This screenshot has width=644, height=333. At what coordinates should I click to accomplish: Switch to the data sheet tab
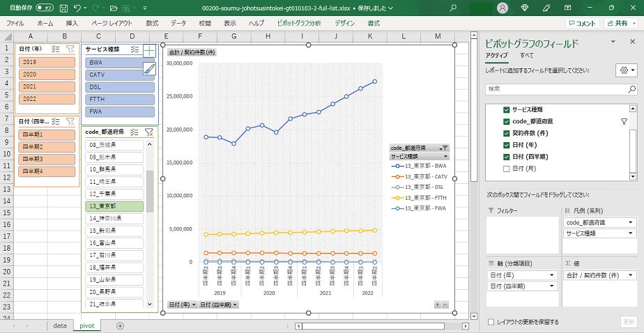60,325
